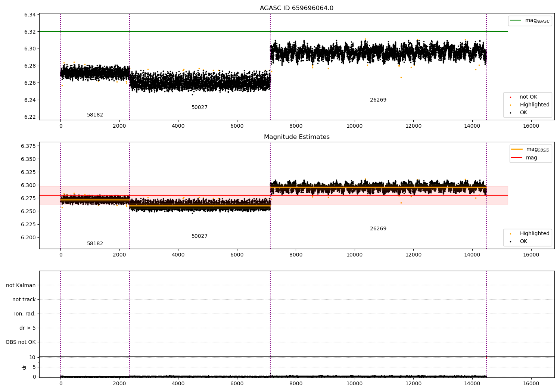The width and height of the screenshot is (560, 392).
Task: Click obsid label 50027 in the top plot
Action: 199,108
